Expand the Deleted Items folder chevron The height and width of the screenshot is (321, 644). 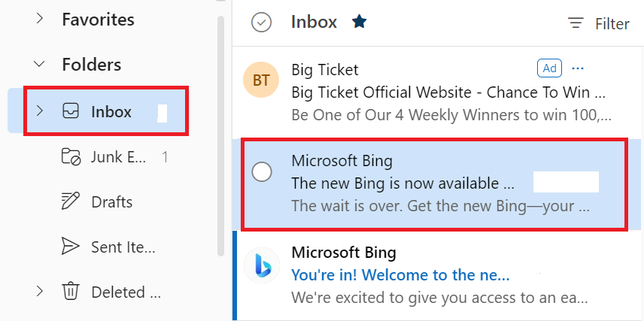[39, 291]
